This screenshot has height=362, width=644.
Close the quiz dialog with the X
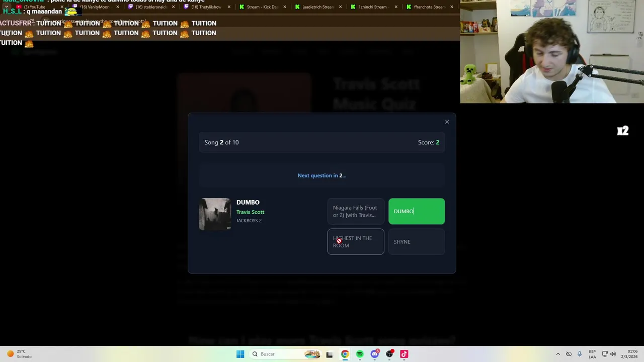pos(447,122)
